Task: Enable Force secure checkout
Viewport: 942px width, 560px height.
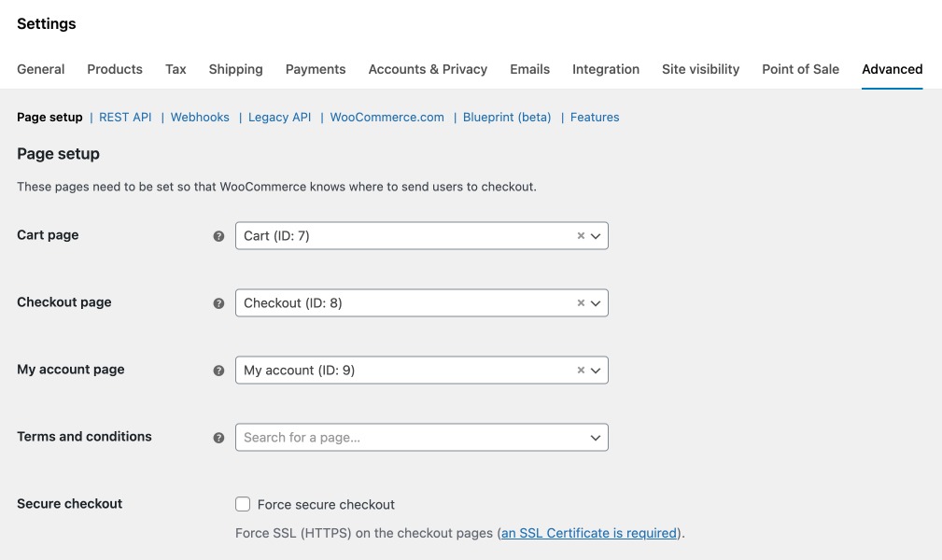Action: click(243, 504)
